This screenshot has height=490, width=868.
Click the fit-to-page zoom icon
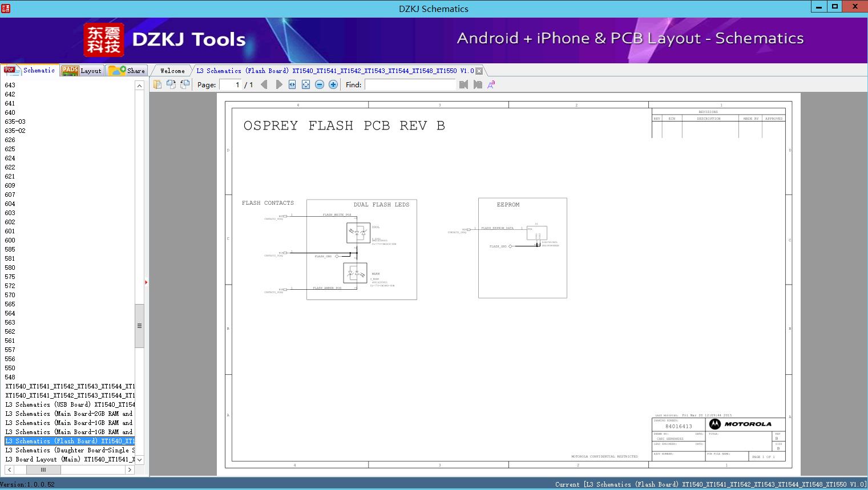click(x=305, y=84)
